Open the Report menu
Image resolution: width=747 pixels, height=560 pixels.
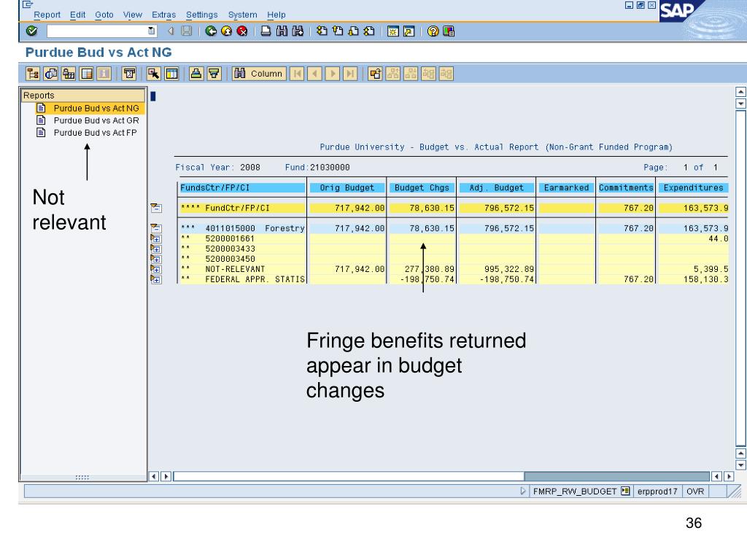click(x=47, y=15)
